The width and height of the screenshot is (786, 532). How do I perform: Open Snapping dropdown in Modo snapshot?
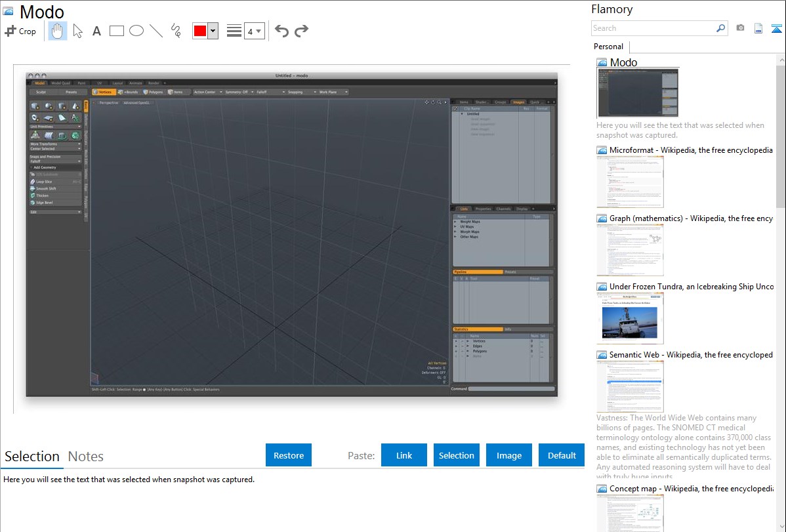coord(302,92)
